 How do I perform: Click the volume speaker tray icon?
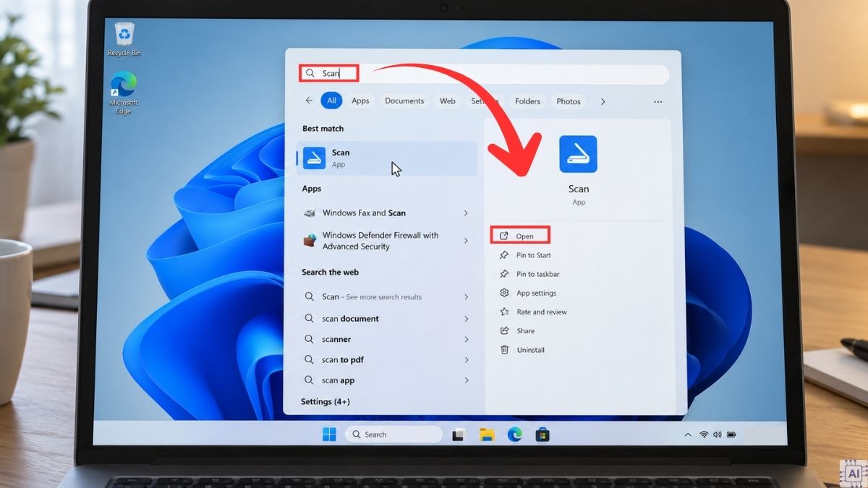pos(717,435)
